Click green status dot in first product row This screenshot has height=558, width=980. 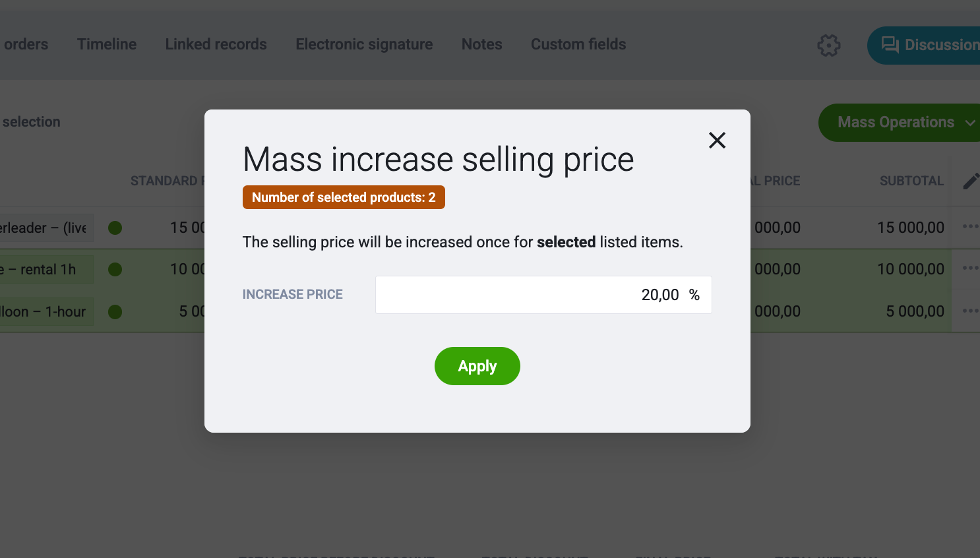pyautogui.click(x=115, y=228)
